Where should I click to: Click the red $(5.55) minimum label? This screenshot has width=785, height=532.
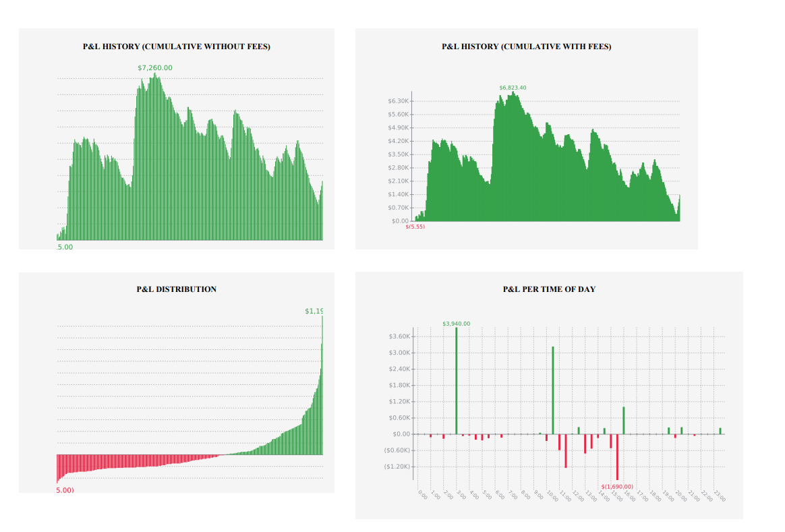[x=415, y=227]
